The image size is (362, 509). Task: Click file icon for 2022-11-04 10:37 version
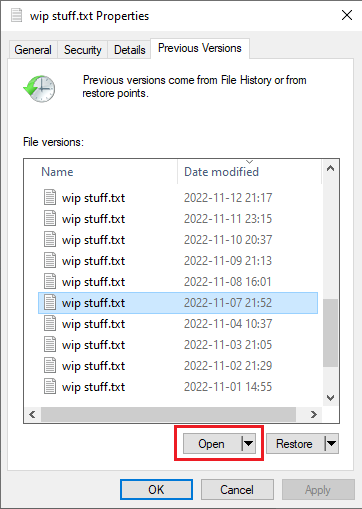pyautogui.click(x=50, y=323)
